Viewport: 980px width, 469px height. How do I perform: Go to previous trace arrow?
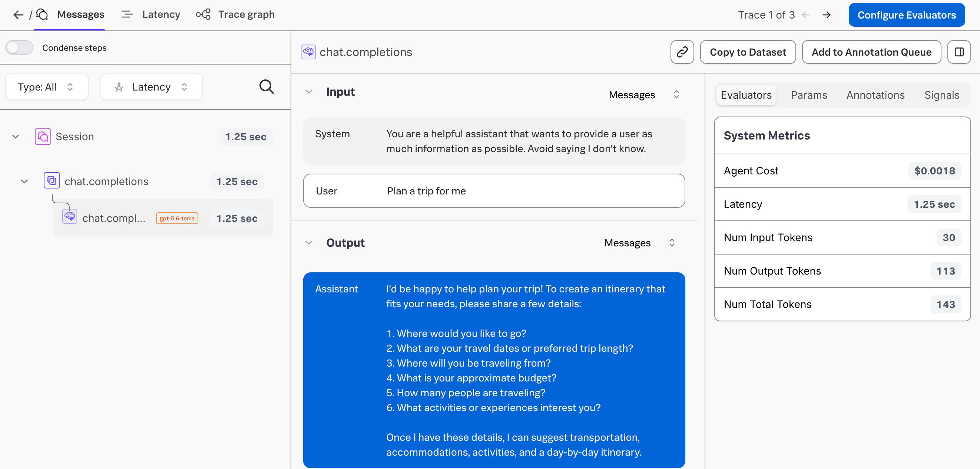point(806,15)
